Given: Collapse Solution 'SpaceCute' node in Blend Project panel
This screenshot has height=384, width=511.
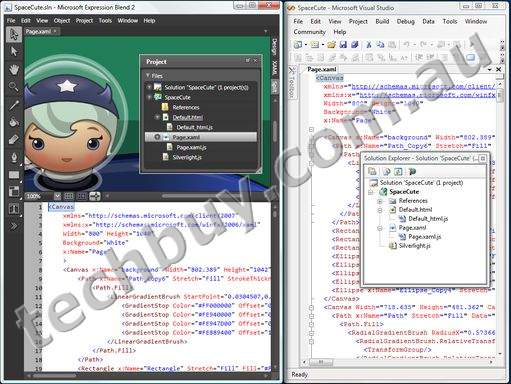Looking at the screenshot, I should coord(149,87).
